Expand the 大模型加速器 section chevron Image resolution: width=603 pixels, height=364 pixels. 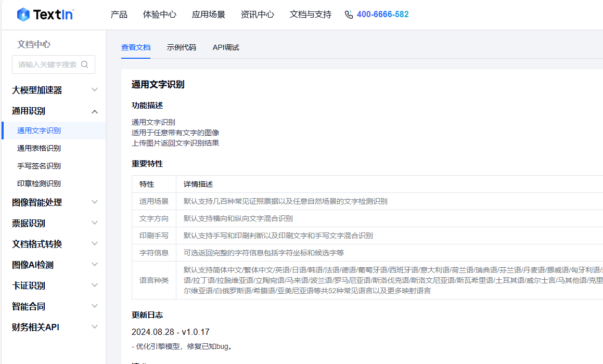(x=95, y=90)
